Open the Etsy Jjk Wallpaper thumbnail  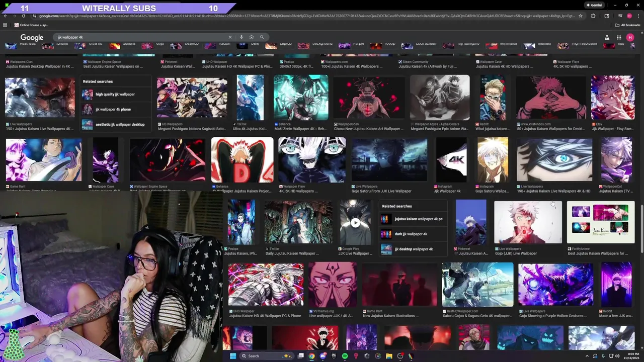click(613, 98)
